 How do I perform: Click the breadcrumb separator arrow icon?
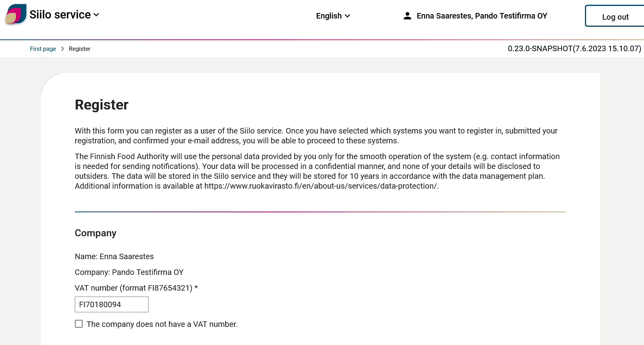(62, 48)
